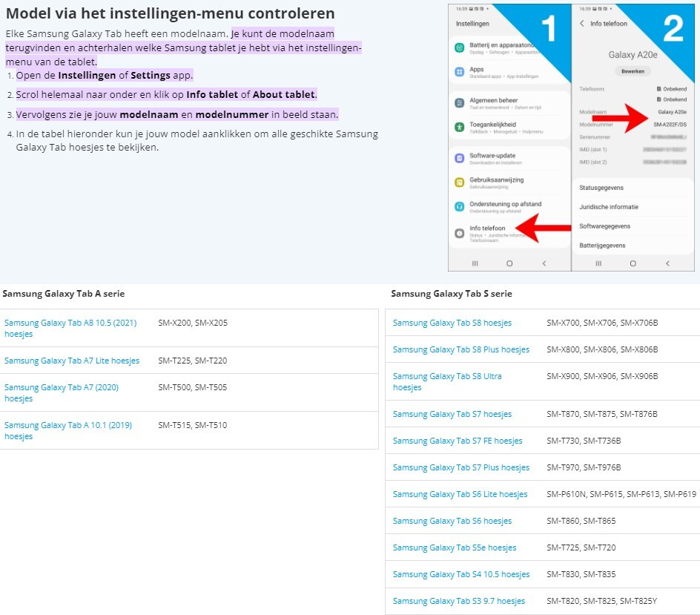Click the Samsung Galaxy Tab S serie heading
This screenshot has height=615, width=700.
(x=452, y=294)
